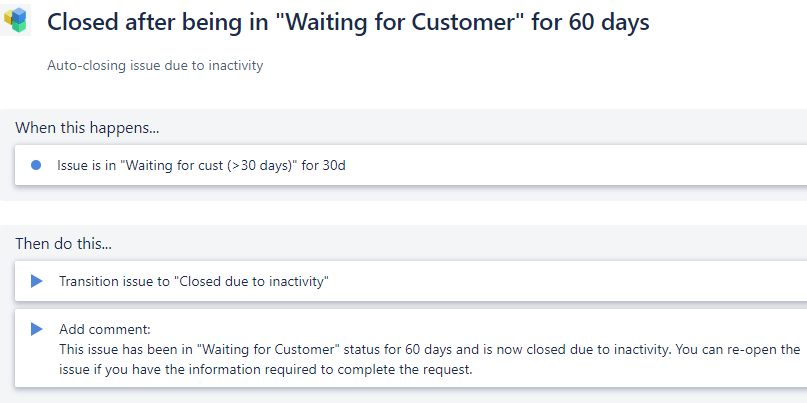Image resolution: width=807 pixels, height=403 pixels.
Task: Click "for 30d" duration in the trigger row
Action: 324,166
